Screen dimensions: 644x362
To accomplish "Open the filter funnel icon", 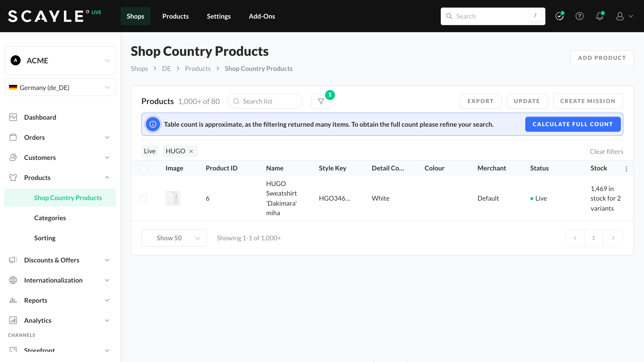I will pos(321,101).
